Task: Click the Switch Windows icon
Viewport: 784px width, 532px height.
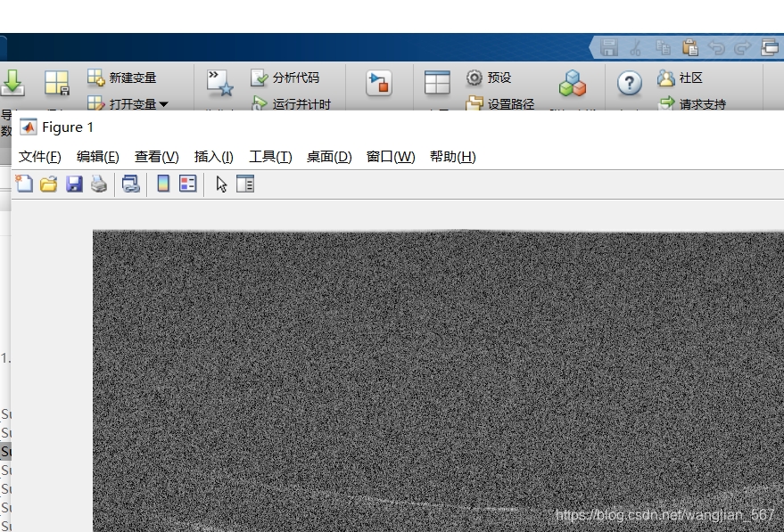Action: 770,48
